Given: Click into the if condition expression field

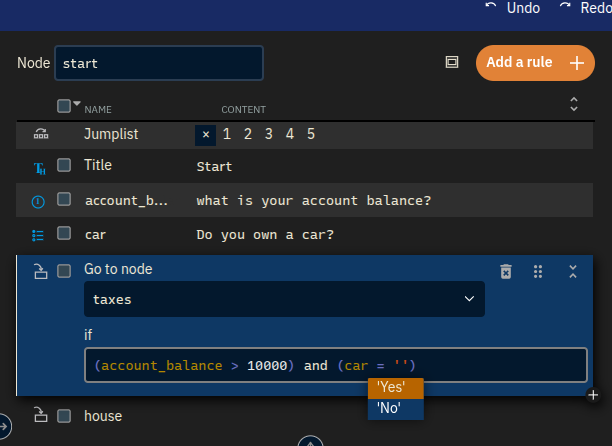Looking at the screenshot, I should (336, 365).
